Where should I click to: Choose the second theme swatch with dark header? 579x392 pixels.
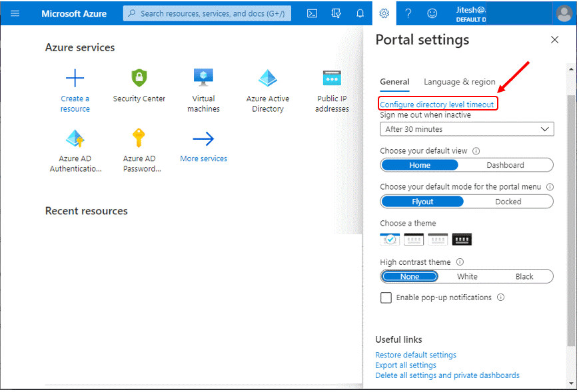[x=414, y=240]
